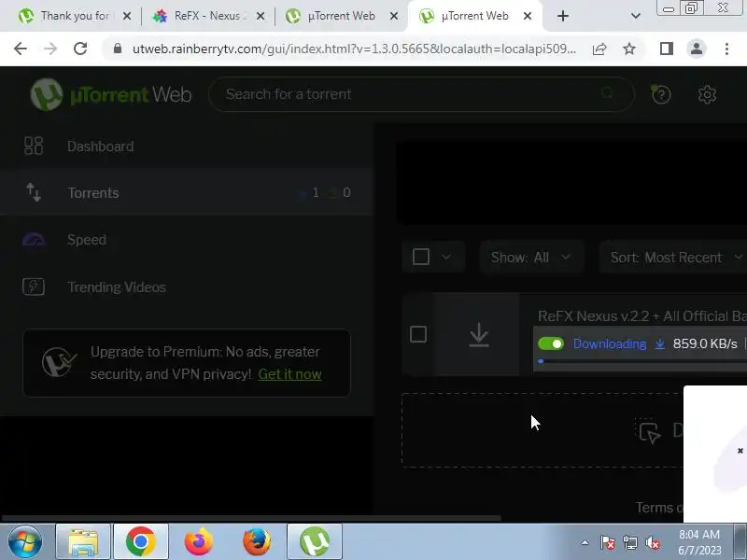Open settings gear icon
Screen dimensions: 747x560
[707, 94]
